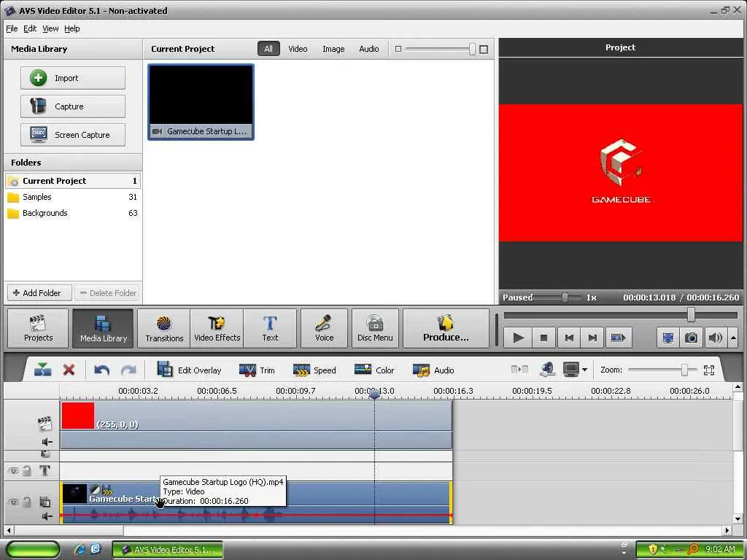The width and height of the screenshot is (747, 560).
Task: Click the thumbnail size slider handle
Action: pos(472,49)
